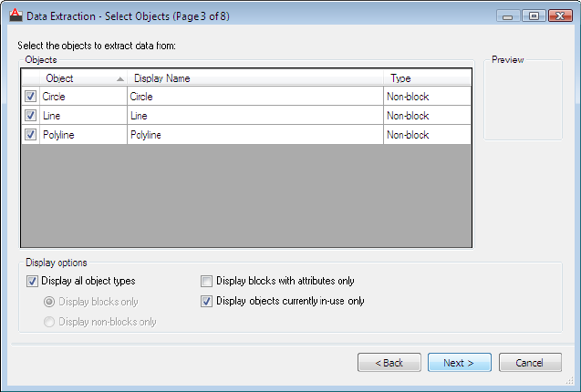Uncheck the Circle object checkbox

(30, 97)
